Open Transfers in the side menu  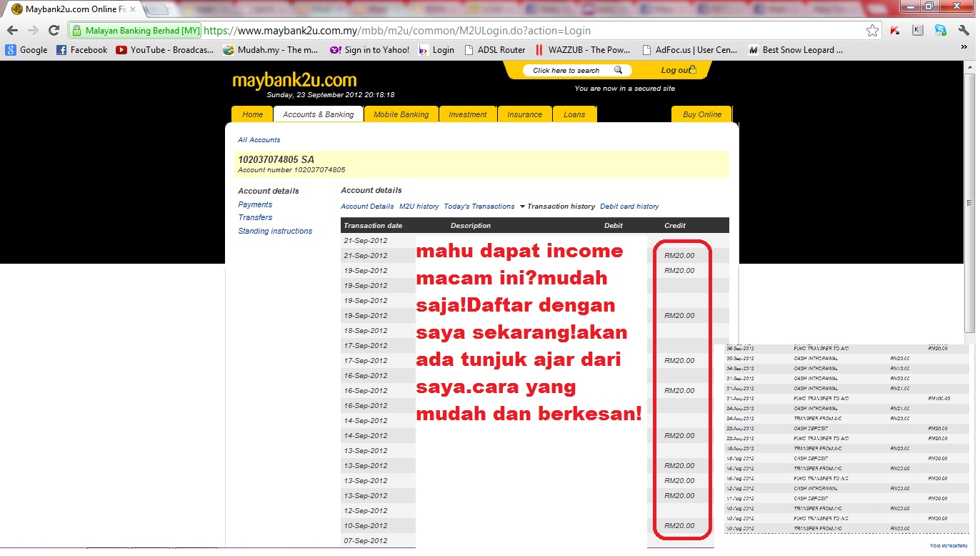pos(255,217)
